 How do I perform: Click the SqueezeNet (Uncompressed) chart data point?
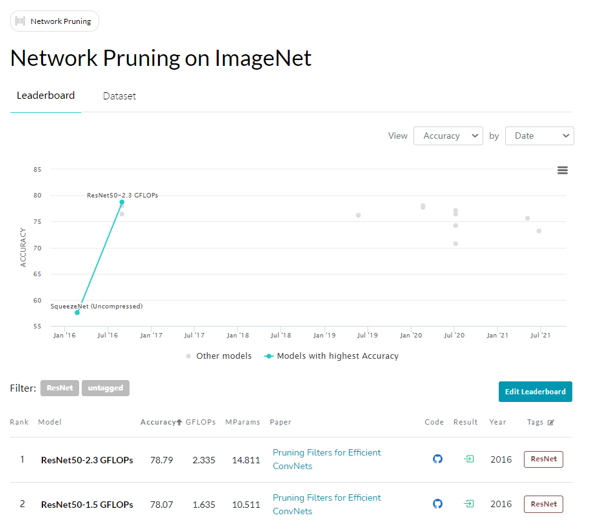77,312
